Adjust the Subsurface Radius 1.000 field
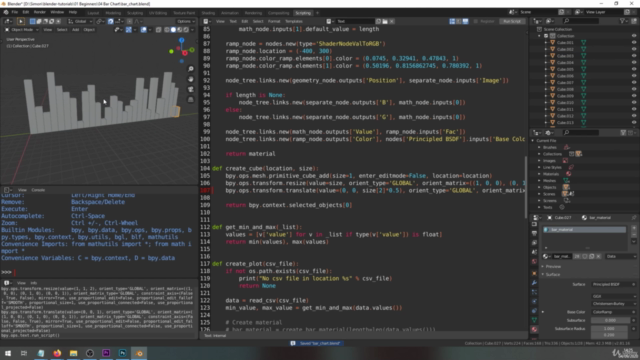The height and width of the screenshot is (360, 640). [610, 329]
